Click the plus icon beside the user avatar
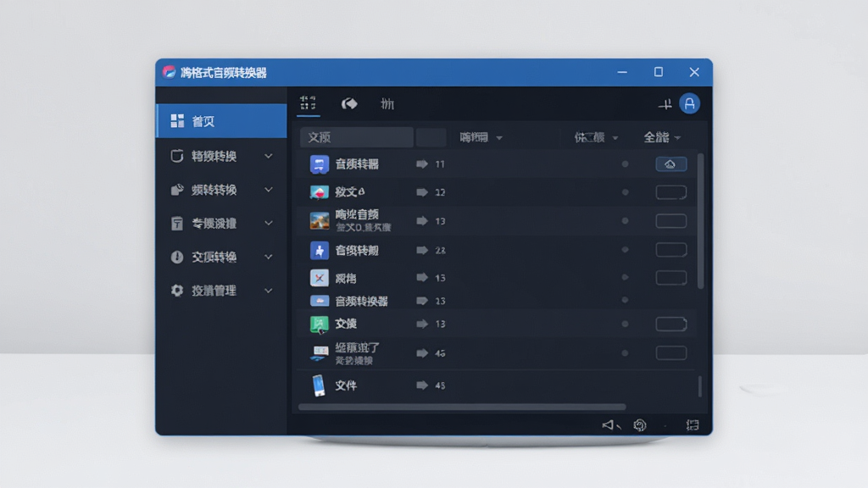The width and height of the screenshot is (868, 488). pos(665,104)
